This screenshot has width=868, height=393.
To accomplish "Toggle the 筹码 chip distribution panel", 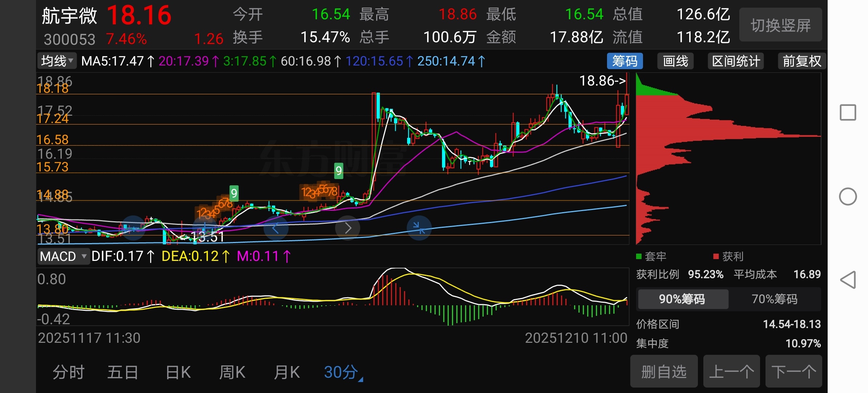I will (624, 61).
